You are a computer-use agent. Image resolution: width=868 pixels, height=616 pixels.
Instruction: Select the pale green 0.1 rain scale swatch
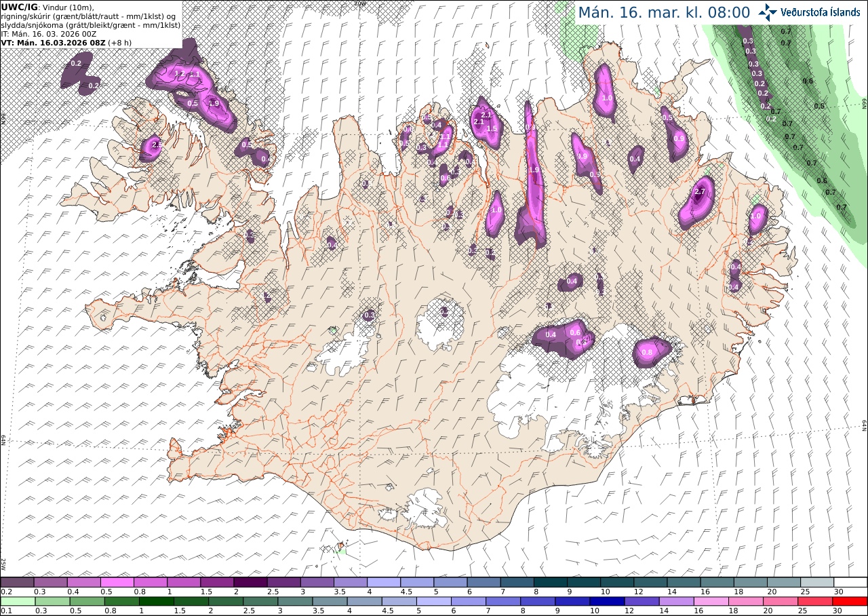pos(17,601)
